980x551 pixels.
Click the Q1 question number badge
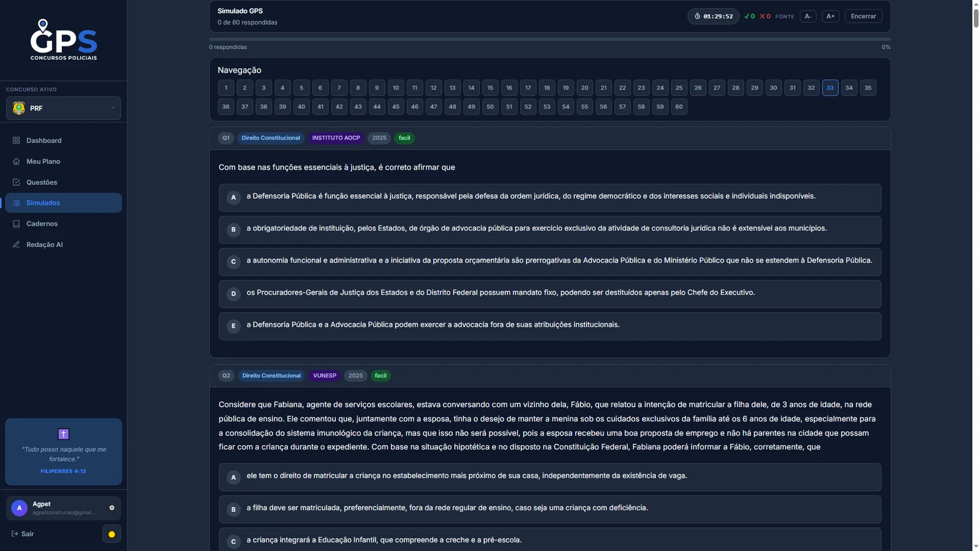pyautogui.click(x=226, y=138)
